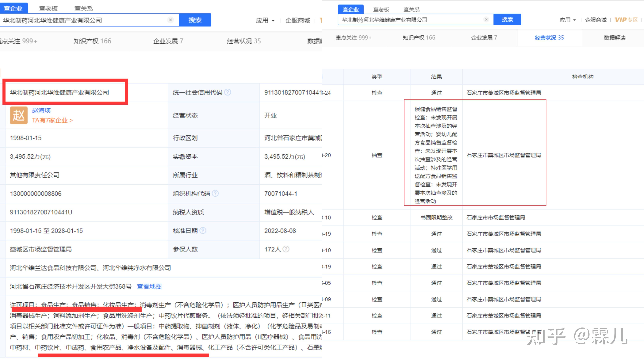Click the 查看地图 link
Viewport: 644px width, 362px height.
(x=149, y=286)
